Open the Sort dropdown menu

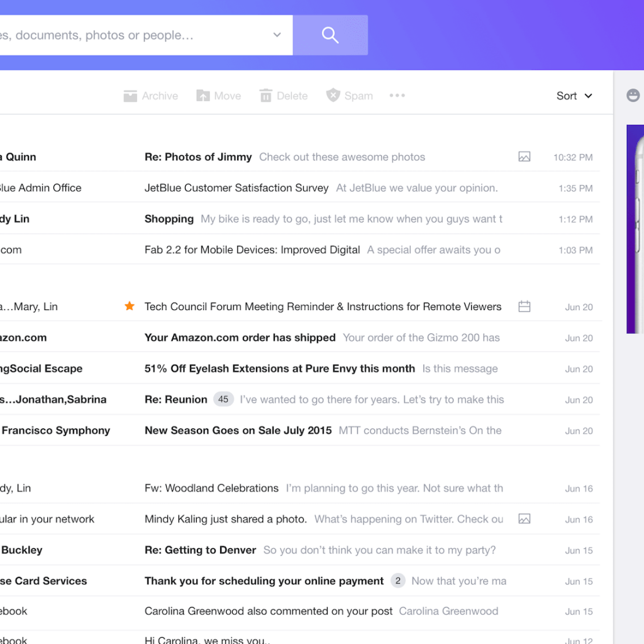pos(574,96)
